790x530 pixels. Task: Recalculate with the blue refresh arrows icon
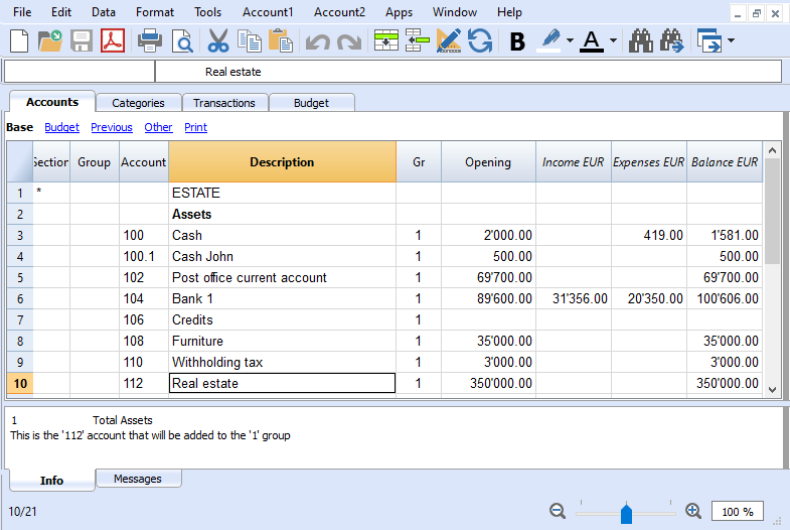480,41
